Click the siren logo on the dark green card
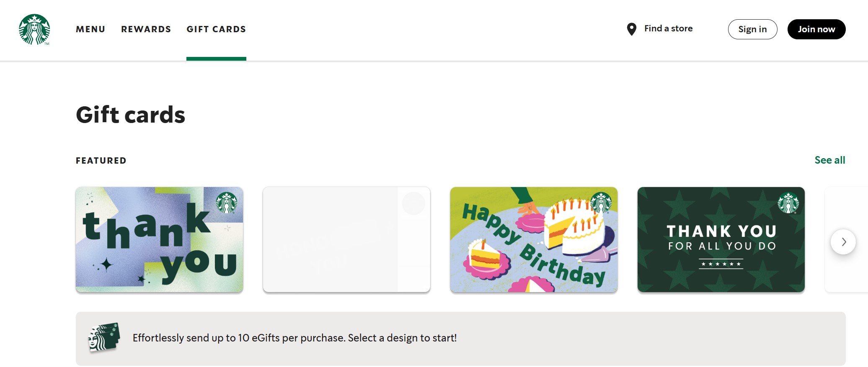 pos(788,203)
